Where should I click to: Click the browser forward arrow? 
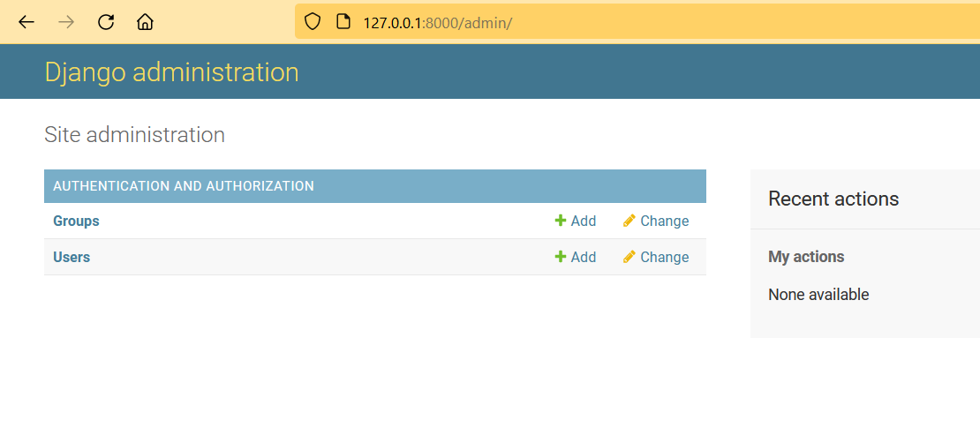click(x=66, y=22)
